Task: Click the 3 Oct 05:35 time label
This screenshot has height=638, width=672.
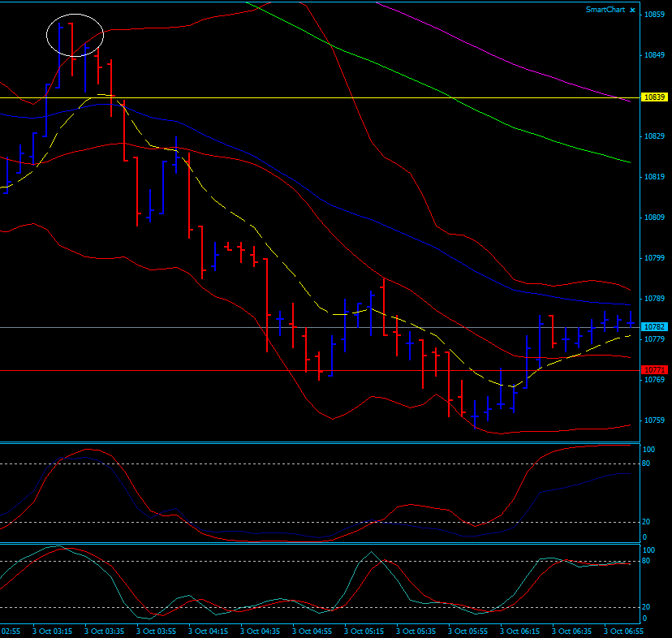Action: (416, 632)
